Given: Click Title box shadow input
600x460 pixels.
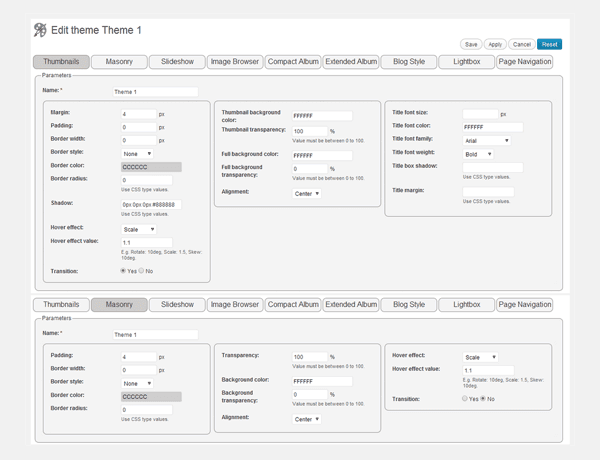Looking at the screenshot, I should coord(493,167).
